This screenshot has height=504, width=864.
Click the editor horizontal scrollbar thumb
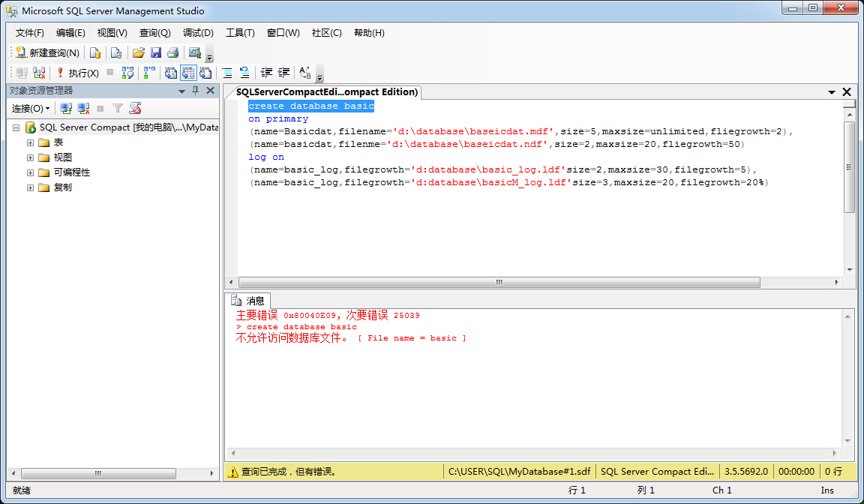pos(499,282)
